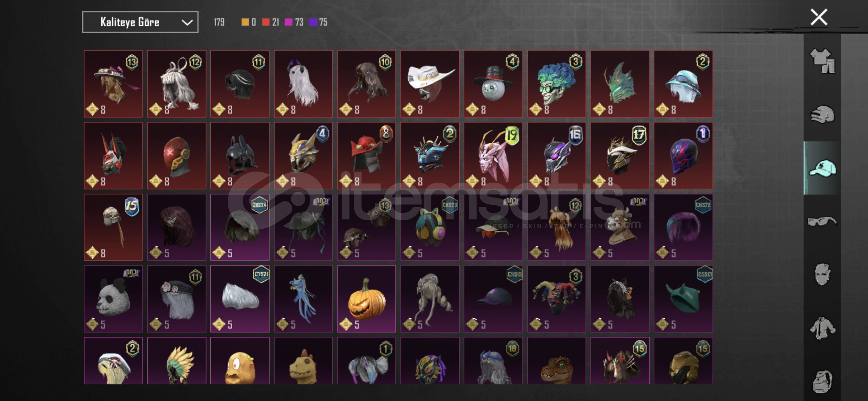Select the cap headwear category icon
The image size is (868, 401).
[x=822, y=168]
